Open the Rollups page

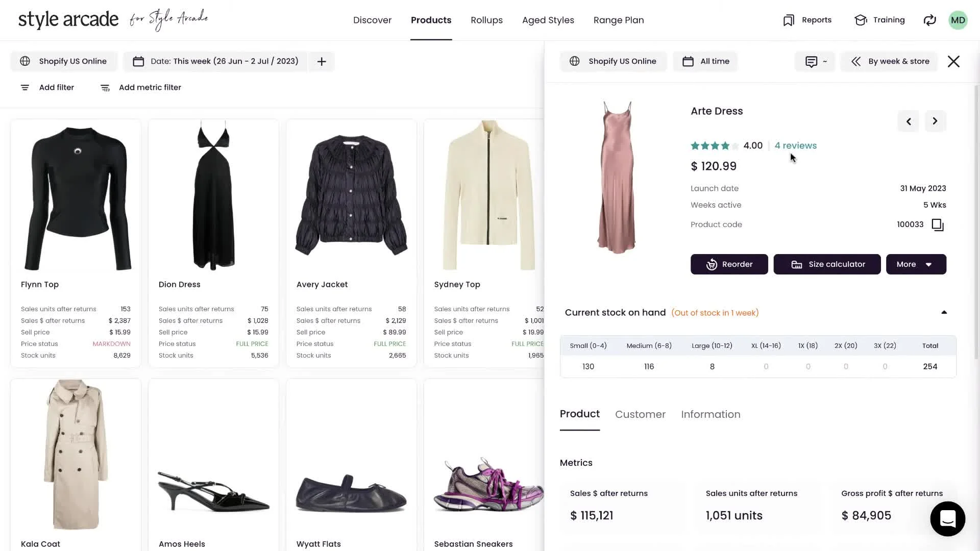(x=486, y=20)
